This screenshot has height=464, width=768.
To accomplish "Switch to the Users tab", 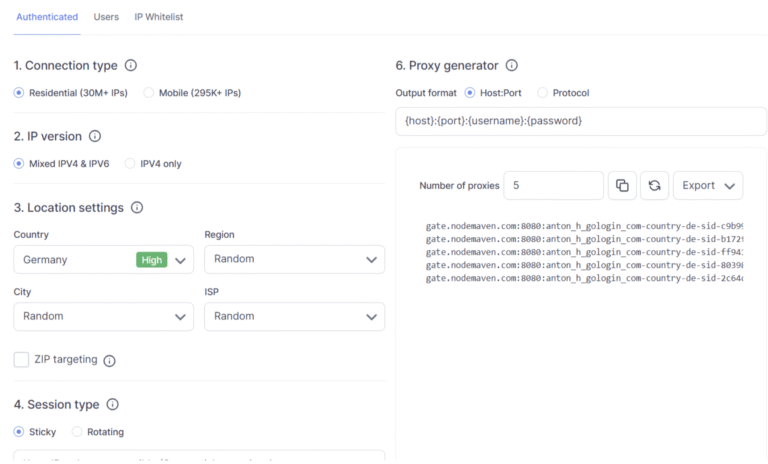I will coord(106,17).
